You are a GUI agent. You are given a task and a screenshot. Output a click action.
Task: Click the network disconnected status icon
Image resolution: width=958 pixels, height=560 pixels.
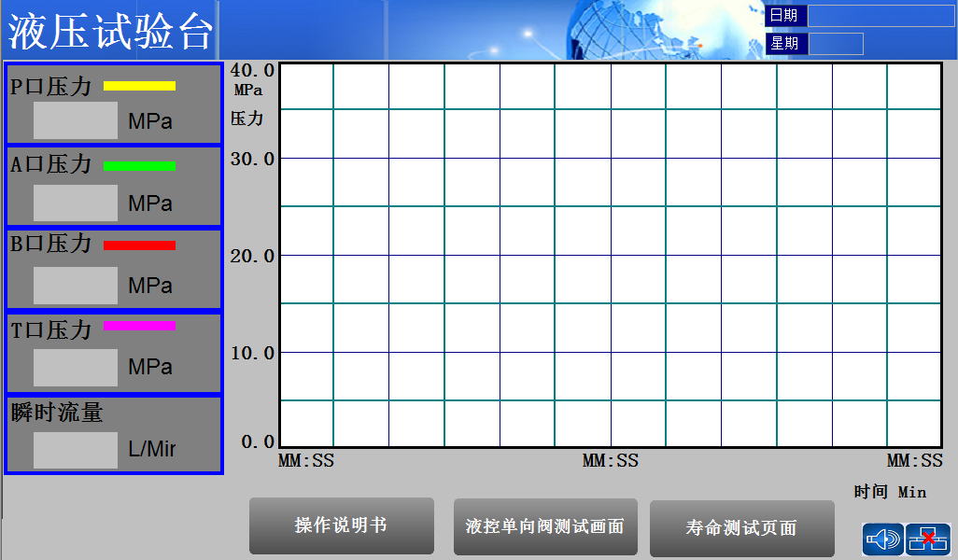pyautogui.click(x=928, y=539)
